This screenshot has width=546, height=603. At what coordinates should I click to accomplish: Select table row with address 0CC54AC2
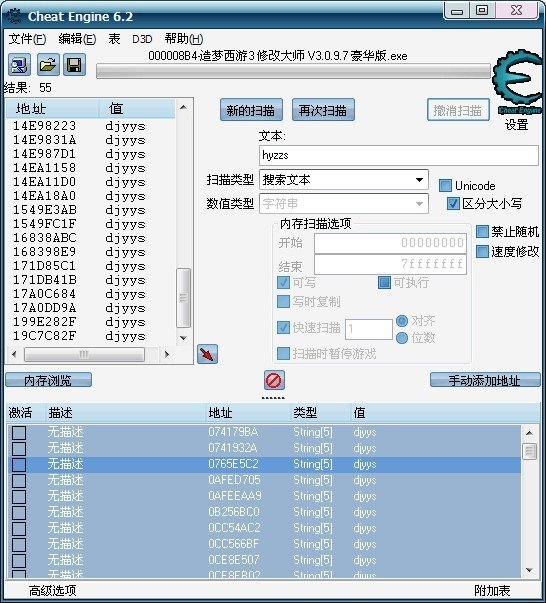(x=264, y=528)
